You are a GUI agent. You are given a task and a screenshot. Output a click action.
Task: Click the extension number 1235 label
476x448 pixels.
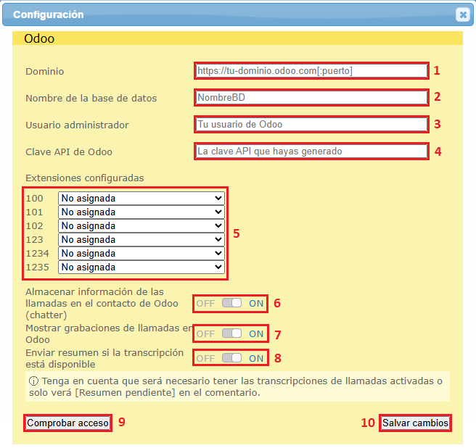point(37,267)
